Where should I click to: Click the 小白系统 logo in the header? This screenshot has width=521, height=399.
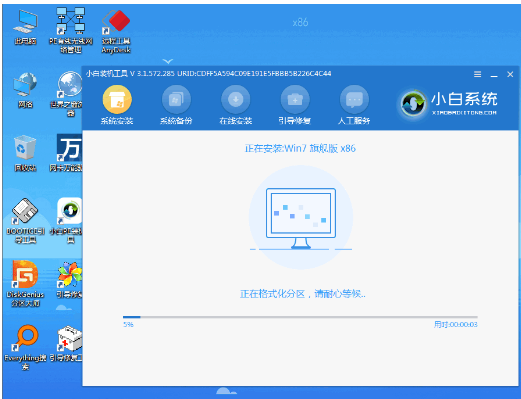pyautogui.click(x=448, y=103)
